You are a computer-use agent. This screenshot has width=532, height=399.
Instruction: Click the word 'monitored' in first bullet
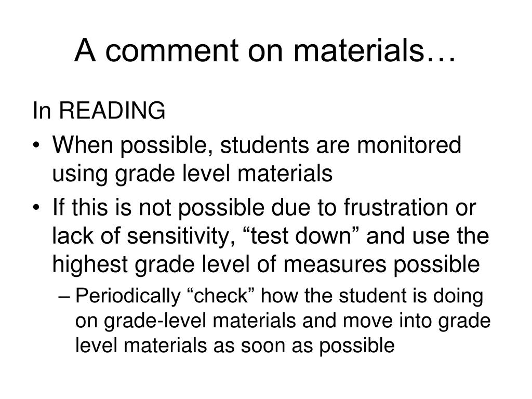tap(409, 145)
